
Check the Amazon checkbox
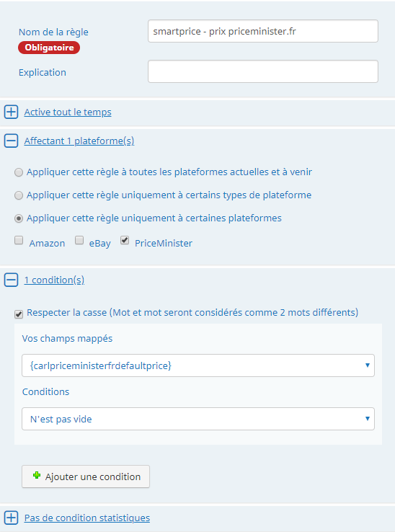pyautogui.click(x=19, y=241)
